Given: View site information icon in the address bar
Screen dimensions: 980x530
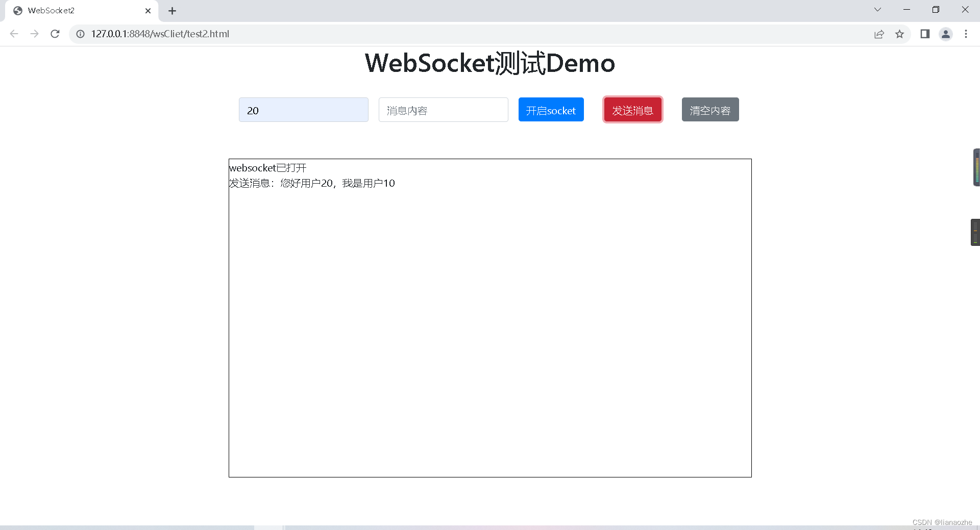Looking at the screenshot, I should pyautogui.click(x=81, y=34).
